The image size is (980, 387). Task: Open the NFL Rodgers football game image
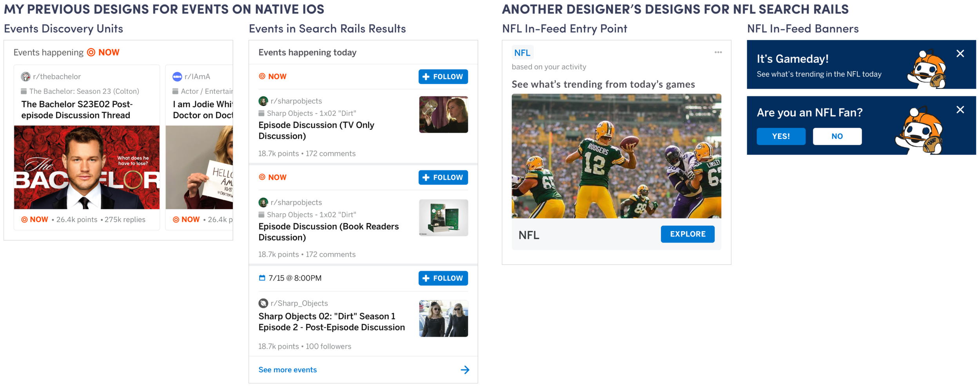coord(616,156)
